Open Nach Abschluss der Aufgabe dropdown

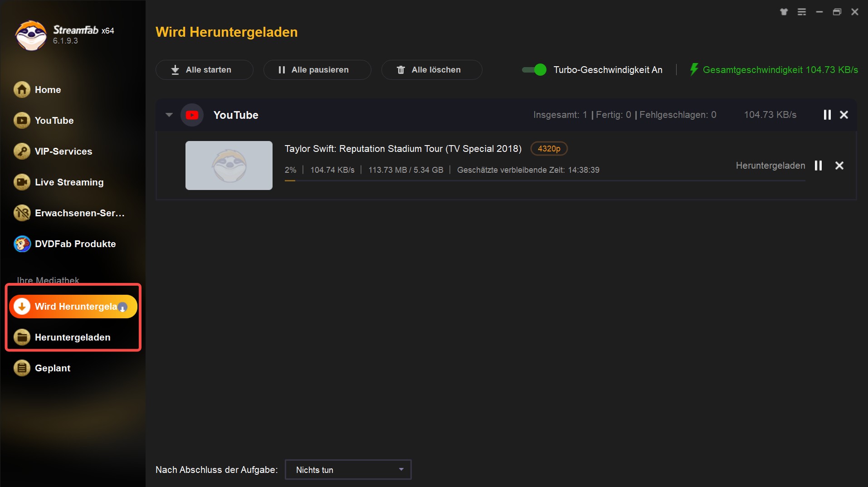click(x=348, y=470)
